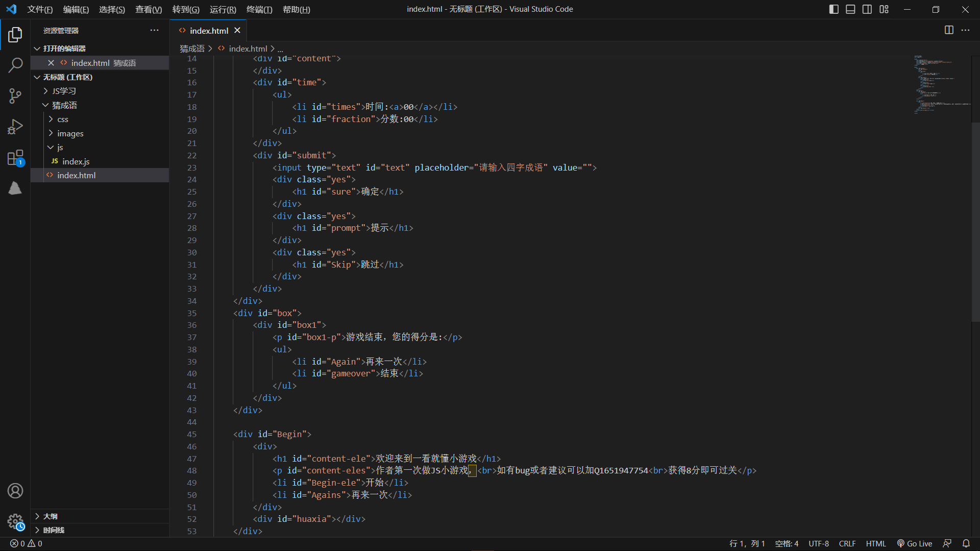Open the 编辑(E) menu
The image size is (980, 551).
[76, 9]
